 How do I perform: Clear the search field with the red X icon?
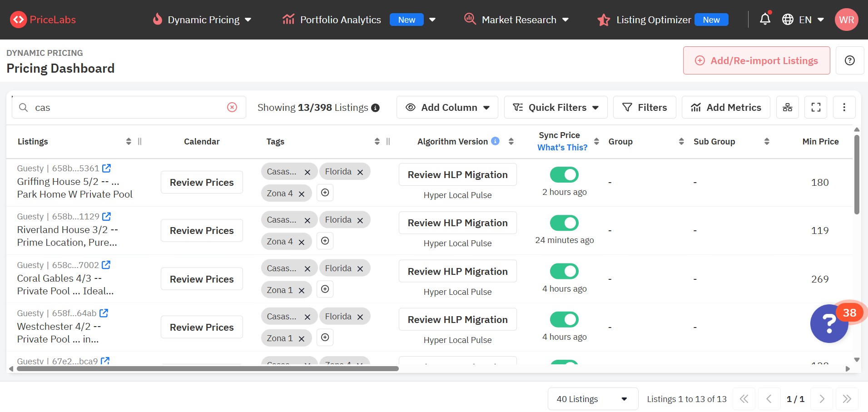point(232,107)
